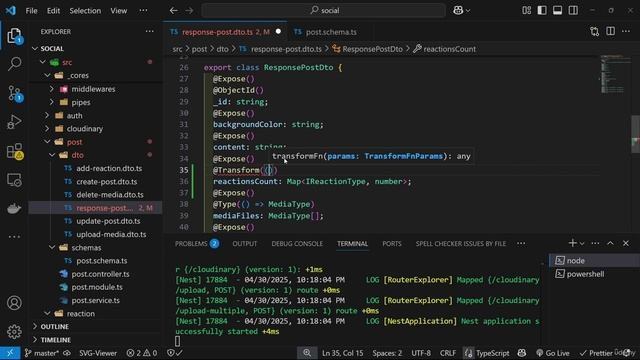
Task: Collapse the schemas folder
Action: (52, 248)
